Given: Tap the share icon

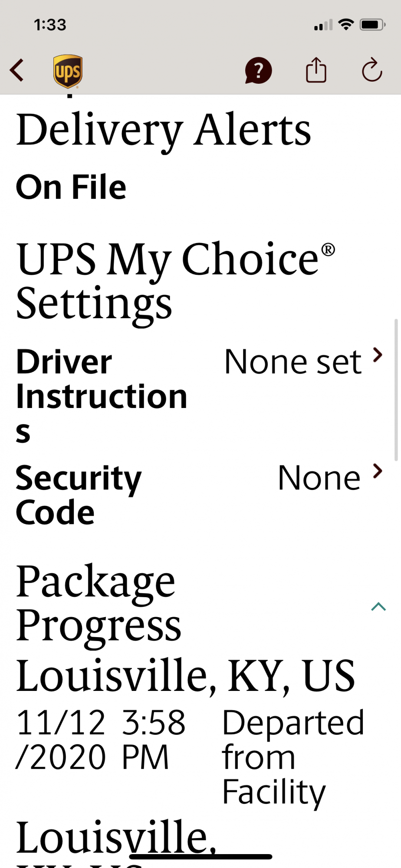Looking at the screenshot, I should tap(316, 70).
